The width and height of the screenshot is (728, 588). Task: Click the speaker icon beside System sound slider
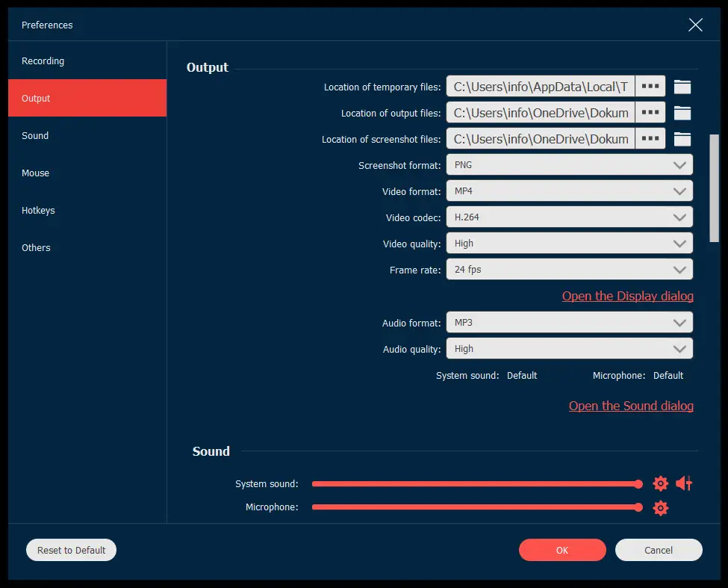(684, 483)
